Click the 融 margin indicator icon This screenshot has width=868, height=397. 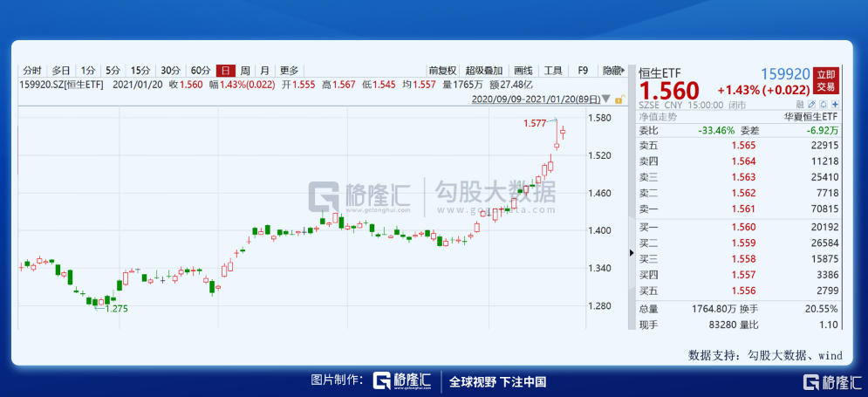[x=801, y=105]
